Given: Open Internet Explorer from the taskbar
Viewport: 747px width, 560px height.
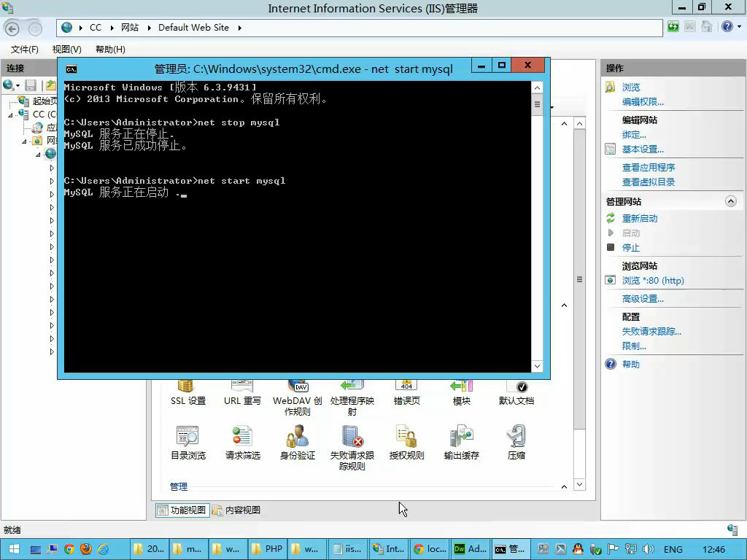Looking at the screenshot, I should point(103,549).
